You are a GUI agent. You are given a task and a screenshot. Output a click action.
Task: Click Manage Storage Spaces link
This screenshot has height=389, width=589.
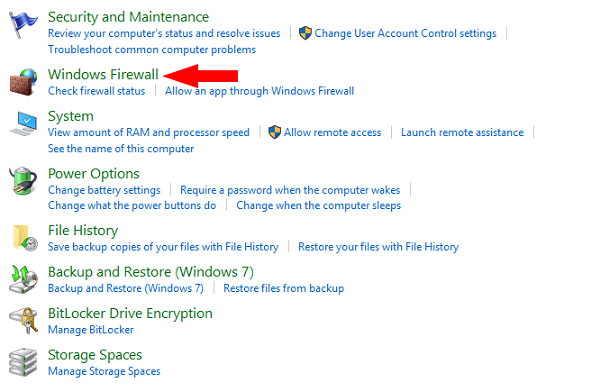104,371
